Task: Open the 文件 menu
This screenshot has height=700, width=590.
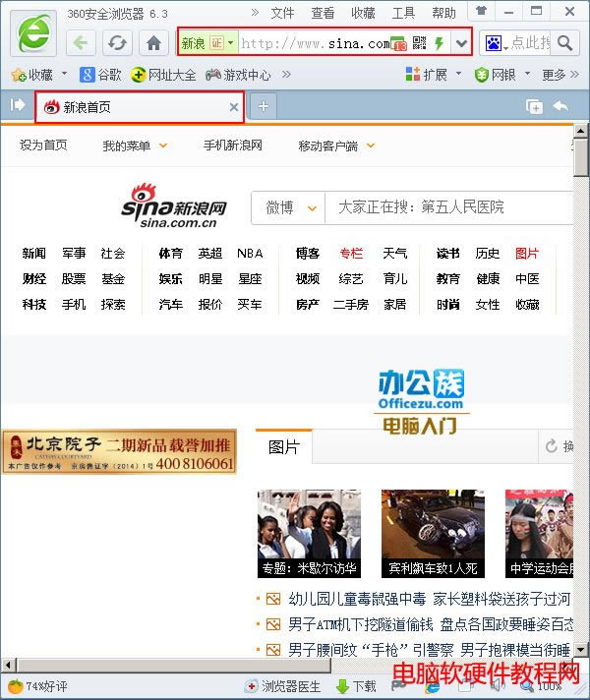Action: pyautogui.click(x=283, y=13)
